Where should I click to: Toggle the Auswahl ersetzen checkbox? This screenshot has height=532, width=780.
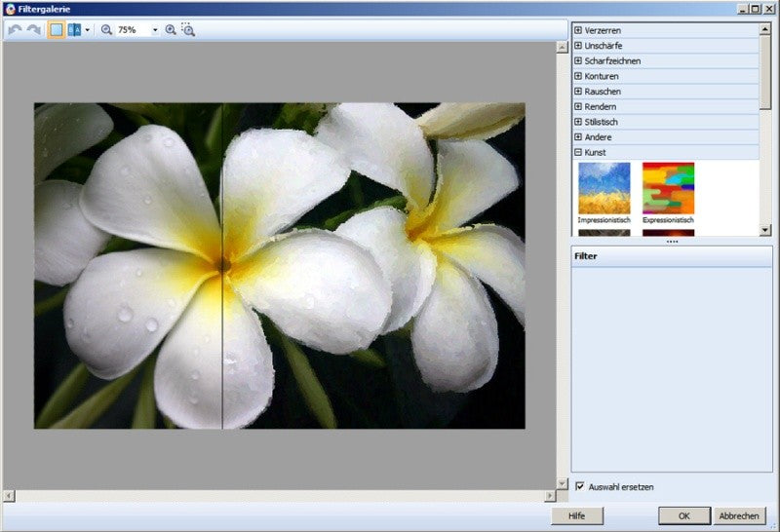[579, 486]
